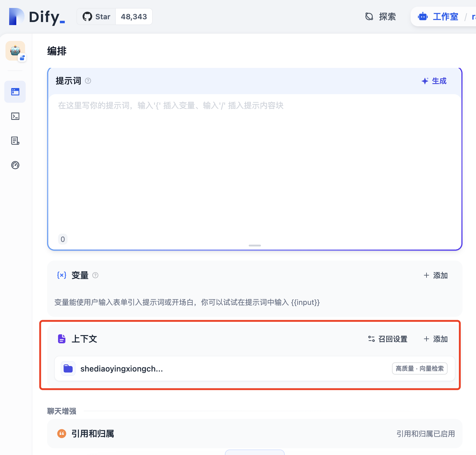The height and width of the screenshot is (455, 476).
Task: Open the API access terminal sidebar icon
Action: 15,116
